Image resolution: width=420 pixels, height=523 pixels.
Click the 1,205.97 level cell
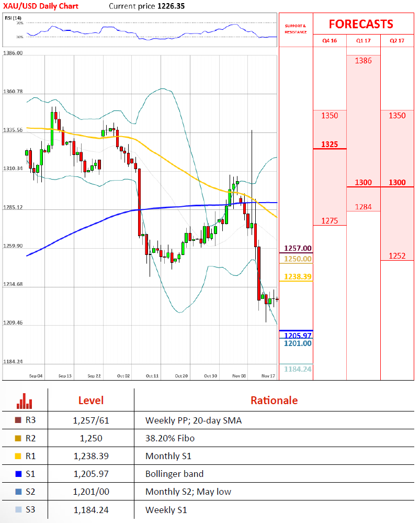click(x=91, y=474)
